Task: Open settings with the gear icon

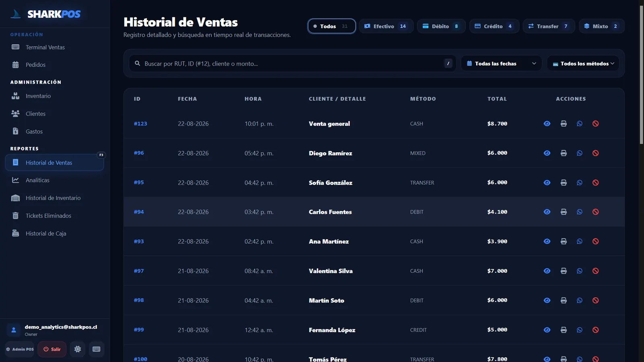Action: (x=78, y=349)
